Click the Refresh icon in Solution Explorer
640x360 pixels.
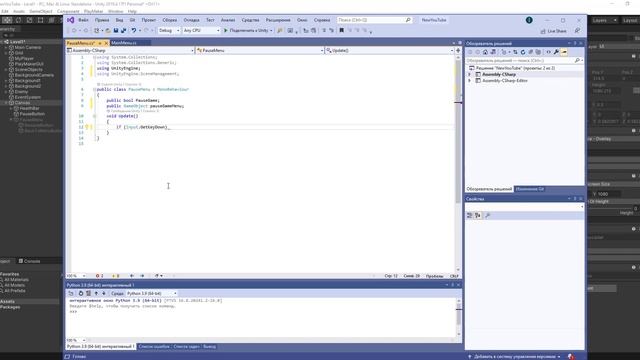(x=523, y=52)
